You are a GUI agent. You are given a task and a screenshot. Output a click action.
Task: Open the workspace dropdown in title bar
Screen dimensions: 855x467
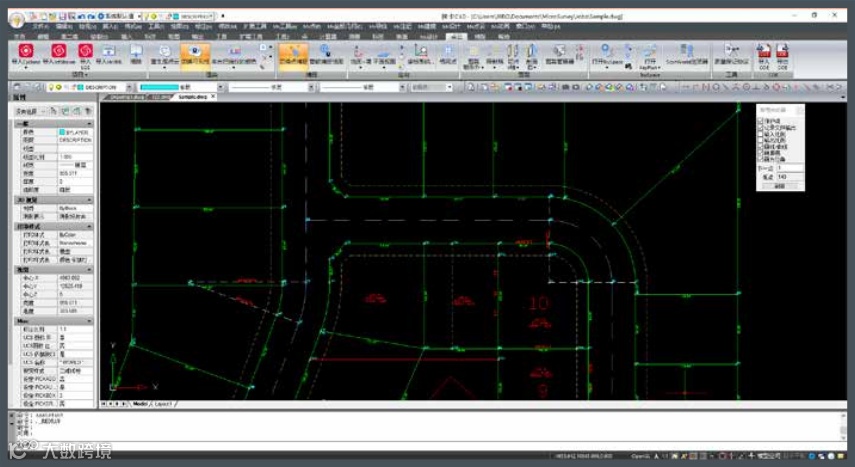coord(140,16)
